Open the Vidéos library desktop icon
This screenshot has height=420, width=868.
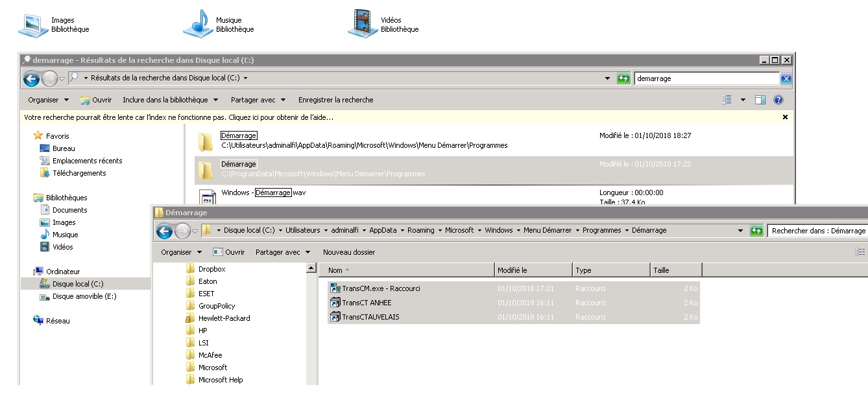[362, 24]
